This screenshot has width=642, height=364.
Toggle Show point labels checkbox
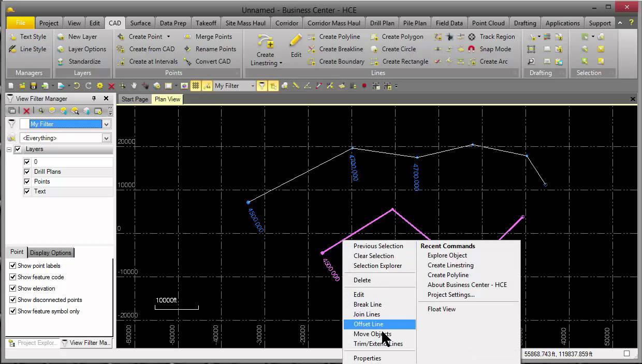(x=13, y=266)
